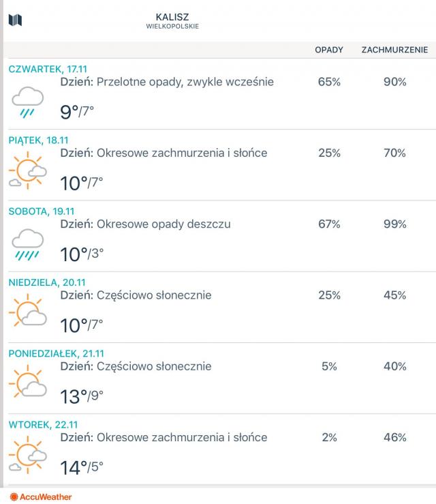
Task: Click the Zachmurzenie column header
Action: (x=394, y=50)
